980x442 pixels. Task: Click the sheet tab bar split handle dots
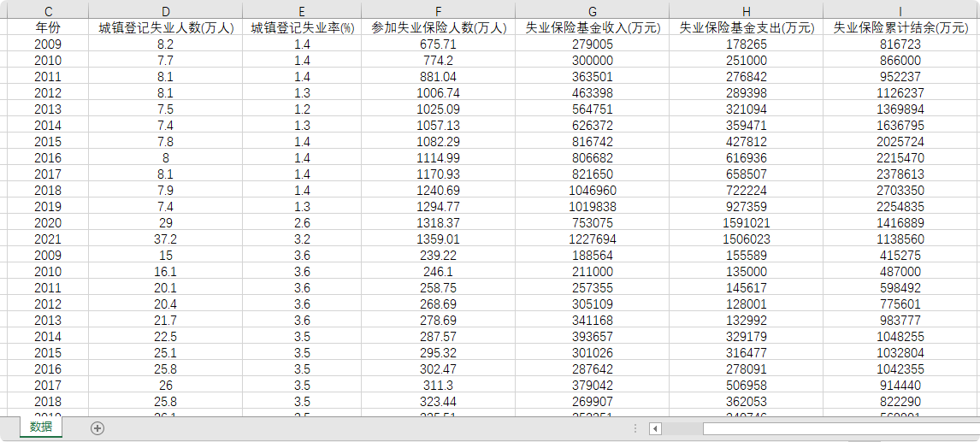(635, 429)
